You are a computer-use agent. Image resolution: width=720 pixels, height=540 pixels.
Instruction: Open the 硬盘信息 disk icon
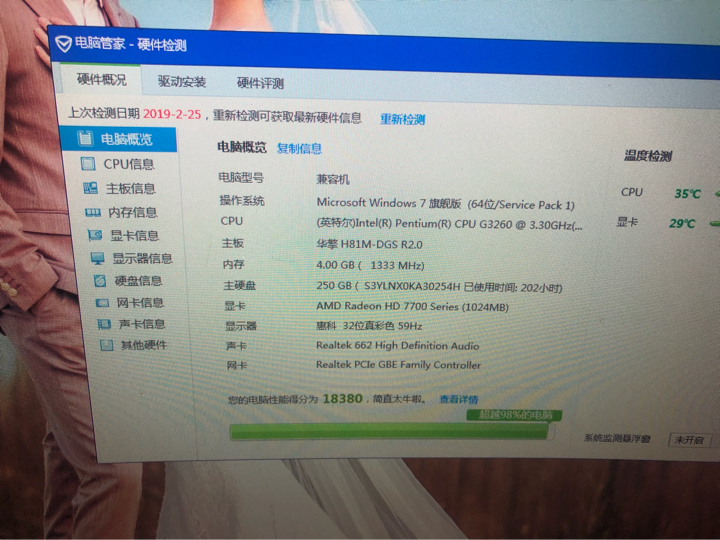click(x=100, y=280)
